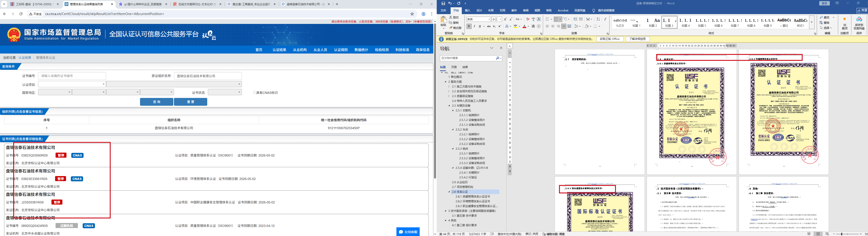Increase font size with the grow font icon
Viewport: 868px width, 236px height.
(x=505, y=19)
